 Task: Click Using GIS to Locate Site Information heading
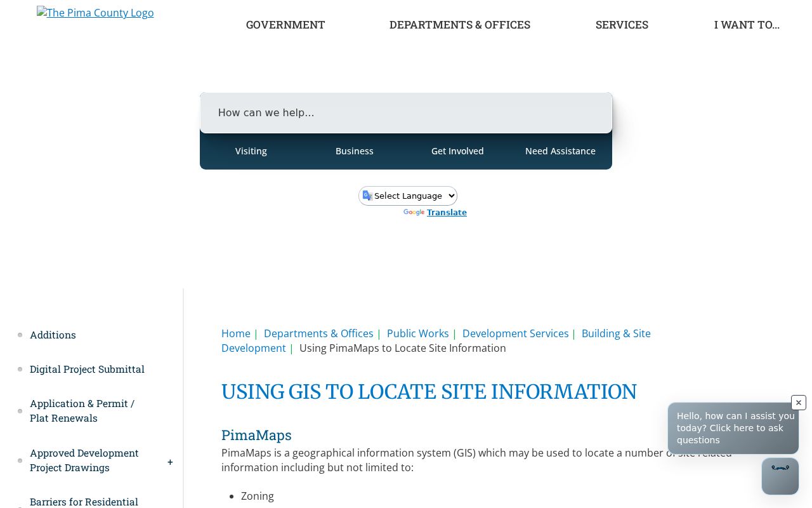(x=429, y=392)
